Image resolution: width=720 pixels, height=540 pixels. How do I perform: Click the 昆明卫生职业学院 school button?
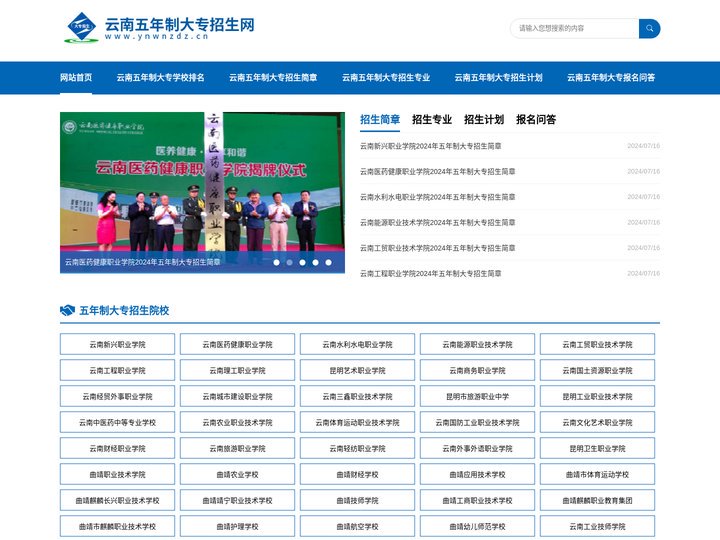(x=597, y=448)
